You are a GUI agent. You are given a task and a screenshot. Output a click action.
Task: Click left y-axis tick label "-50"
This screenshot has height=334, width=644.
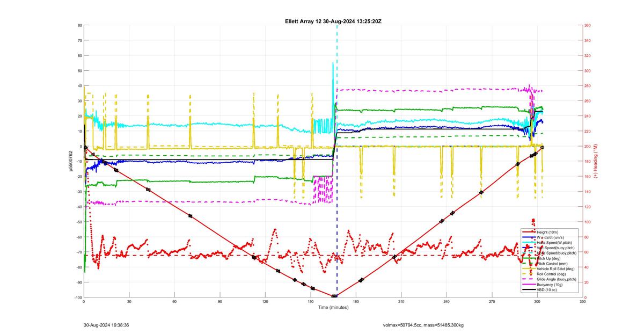tap(78, 222)
